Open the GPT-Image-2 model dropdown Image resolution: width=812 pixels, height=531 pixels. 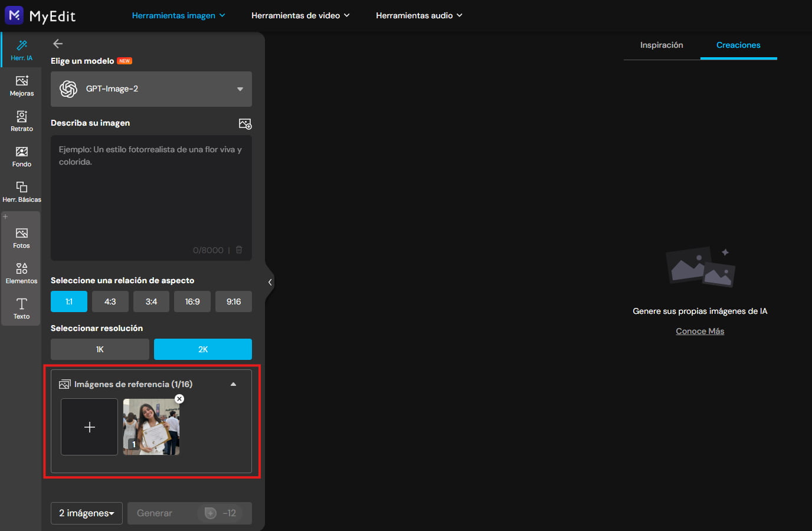pos(151,89)
